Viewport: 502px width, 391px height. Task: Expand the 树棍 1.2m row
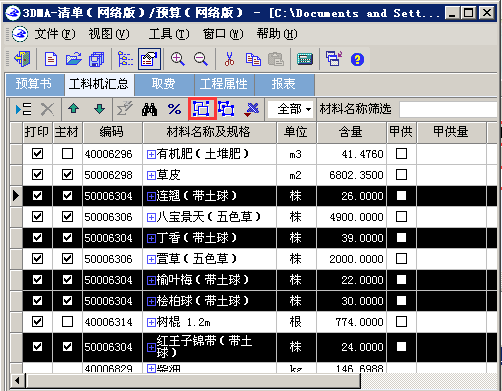[x=151, y=322]
